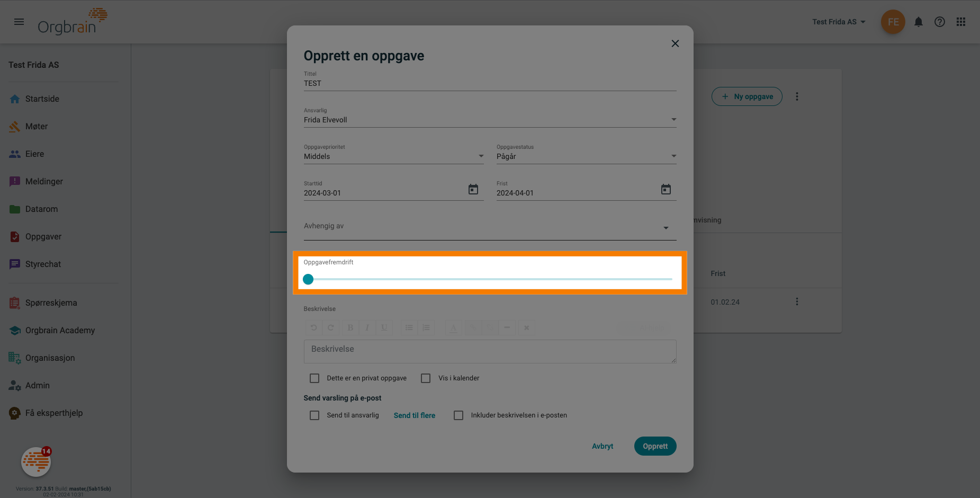Insert a horizontal line in Beskrivelse
The height and width of the screenshot is (498, 980).
click(x=507, y=327)
